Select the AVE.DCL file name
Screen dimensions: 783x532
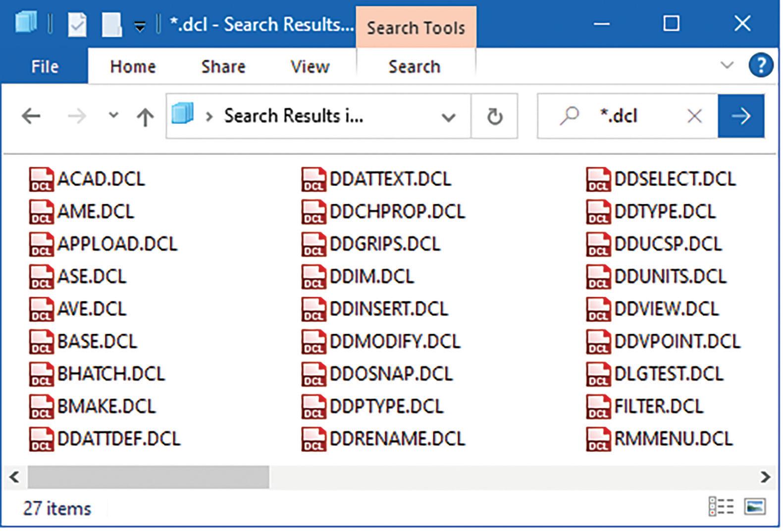click(92, 309)
